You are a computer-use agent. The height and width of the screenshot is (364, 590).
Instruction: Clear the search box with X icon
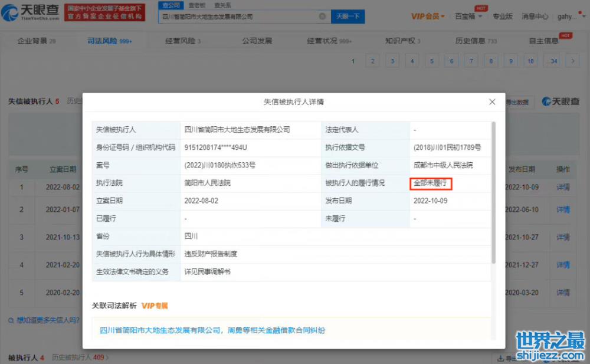tap(323, 17)
